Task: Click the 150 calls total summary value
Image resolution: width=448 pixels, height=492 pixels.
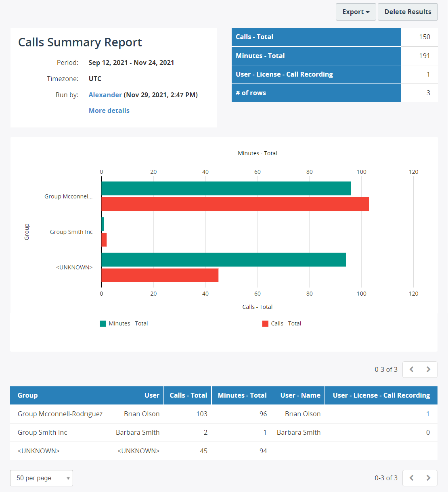Action: 425,37
